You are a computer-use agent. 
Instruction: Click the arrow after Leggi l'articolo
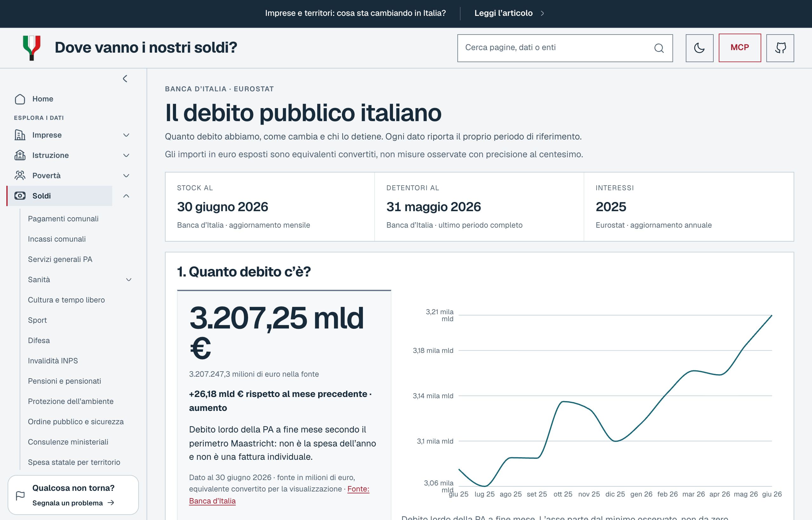[x=542, y=13]
